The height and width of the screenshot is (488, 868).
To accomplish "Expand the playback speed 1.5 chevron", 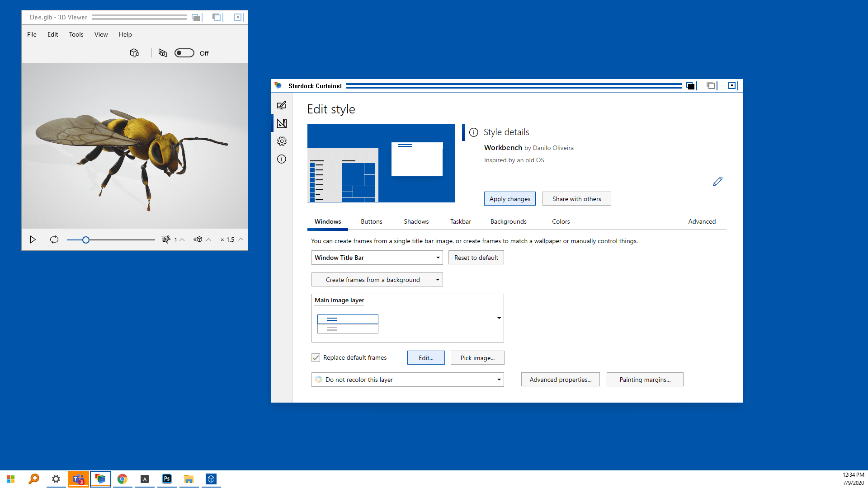I will [241, 239].
